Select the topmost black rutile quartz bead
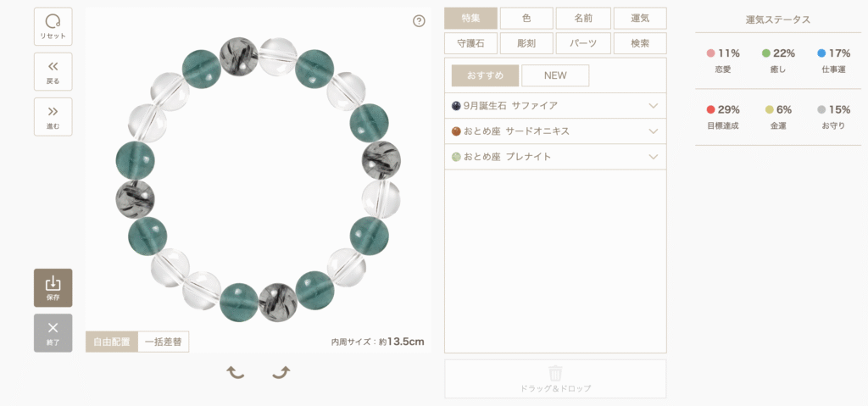The image size is (868, 406). pos(239,56)
